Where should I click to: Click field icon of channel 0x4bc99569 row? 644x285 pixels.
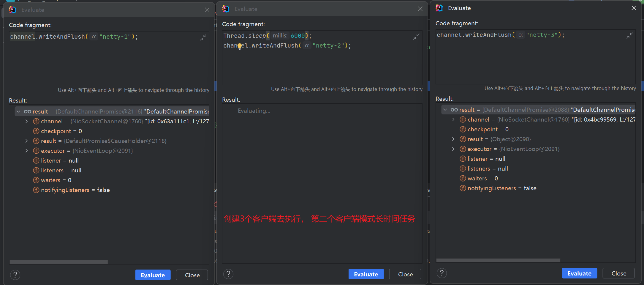pos(463,119)
